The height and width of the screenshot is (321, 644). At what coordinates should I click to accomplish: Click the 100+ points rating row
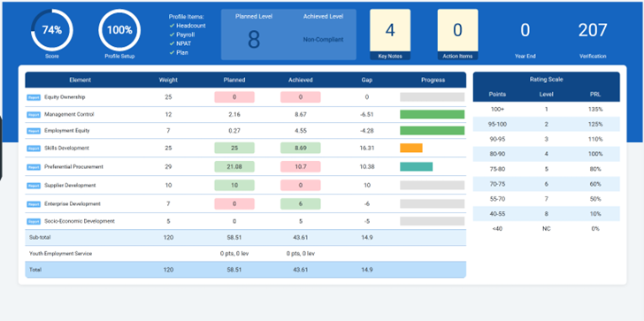pyautogui.click(x=547, y=110)
